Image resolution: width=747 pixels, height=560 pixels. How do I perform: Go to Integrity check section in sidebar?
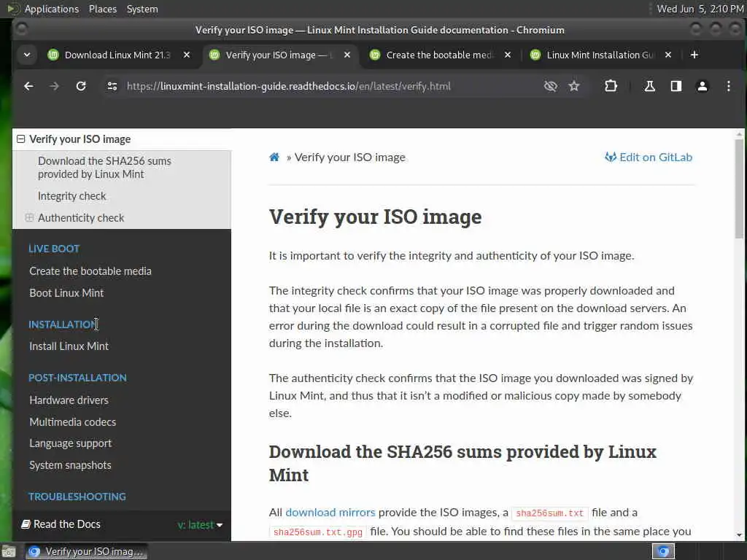click(x=72, y=196)
